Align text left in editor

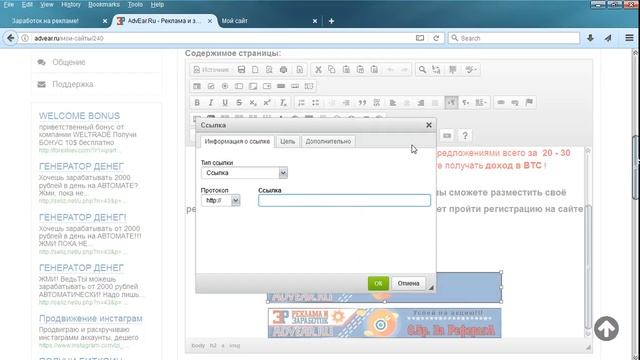(x=393, y=102)
